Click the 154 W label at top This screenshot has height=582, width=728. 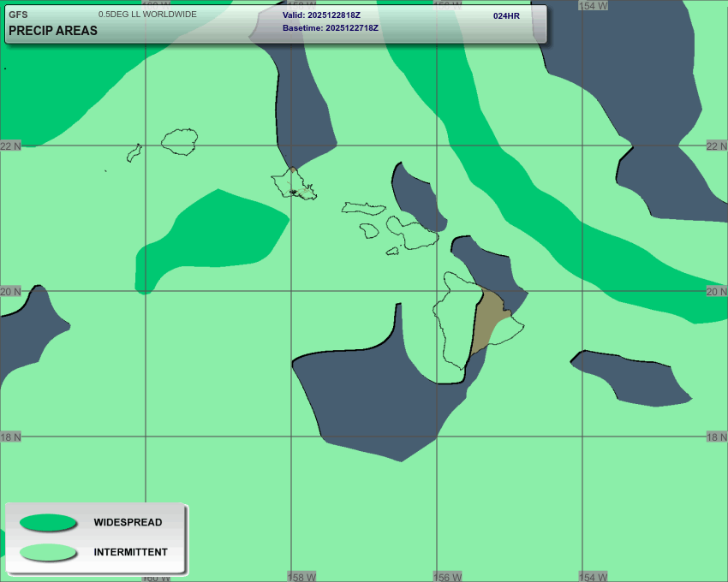tap(593, 5)
